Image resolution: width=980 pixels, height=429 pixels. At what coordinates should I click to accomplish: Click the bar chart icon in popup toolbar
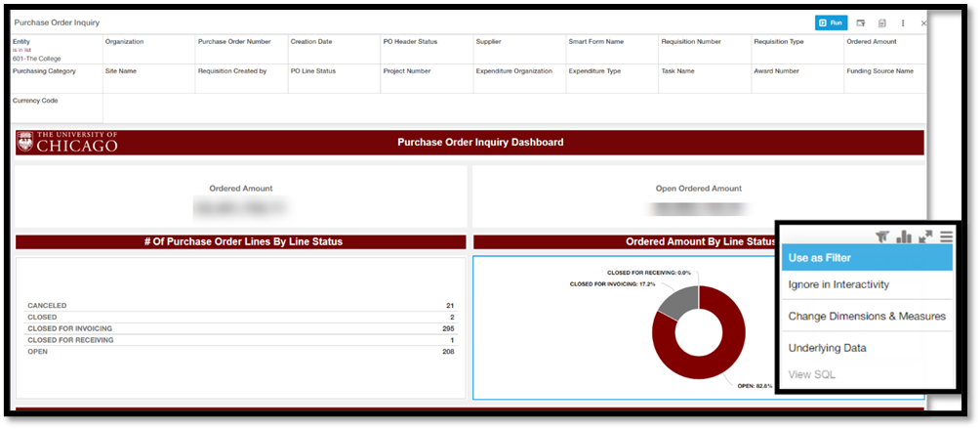click(904, 236)
